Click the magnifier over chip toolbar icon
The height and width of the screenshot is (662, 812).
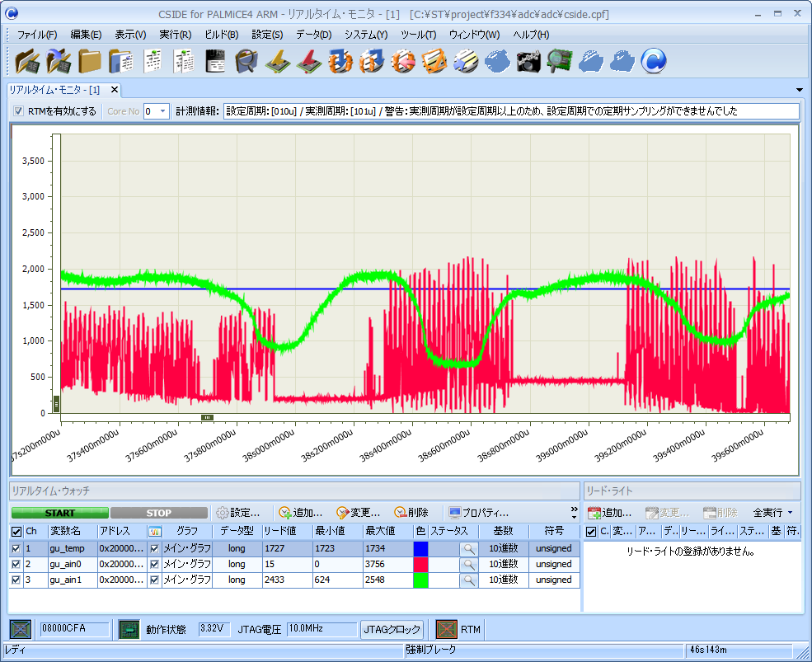pos(246,61)
